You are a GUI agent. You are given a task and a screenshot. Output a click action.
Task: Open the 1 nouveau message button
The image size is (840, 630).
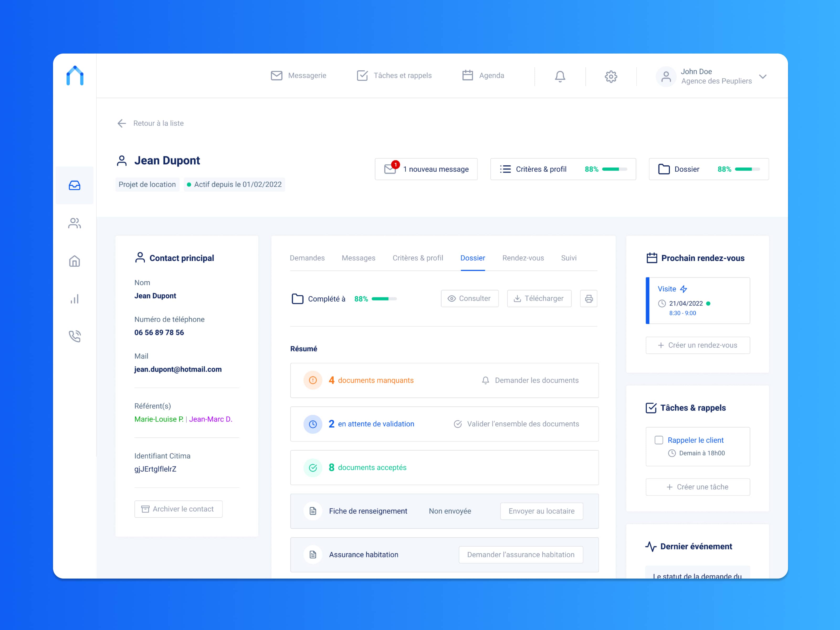click(426, 169)
